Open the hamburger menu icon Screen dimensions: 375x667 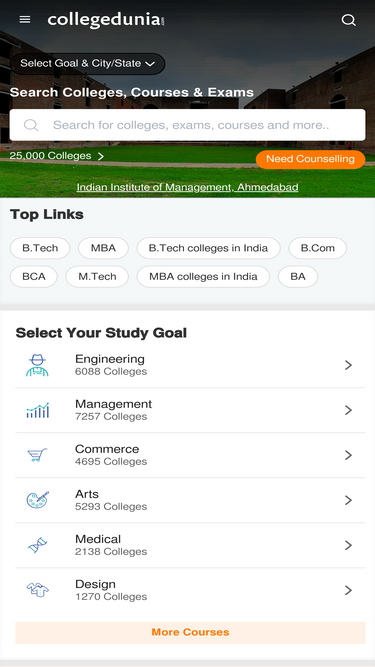[25, 20]
